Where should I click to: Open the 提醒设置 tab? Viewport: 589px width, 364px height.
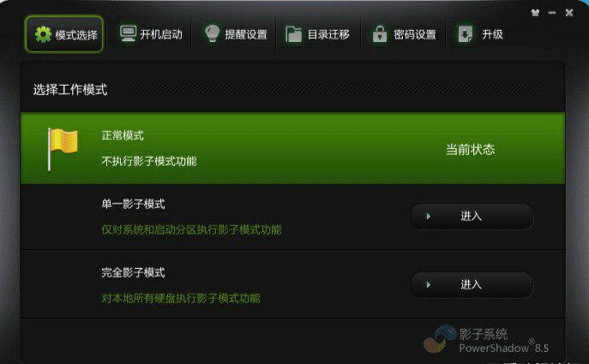[236, 34]
